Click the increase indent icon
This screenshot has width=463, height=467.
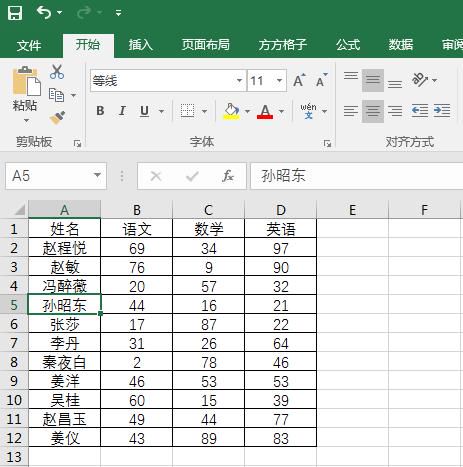coord(442,111)
